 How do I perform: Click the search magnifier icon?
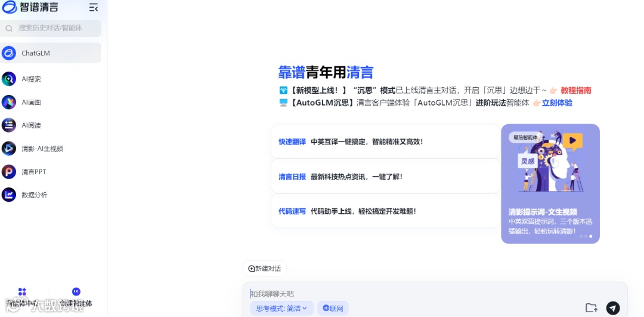coord(8,29)
